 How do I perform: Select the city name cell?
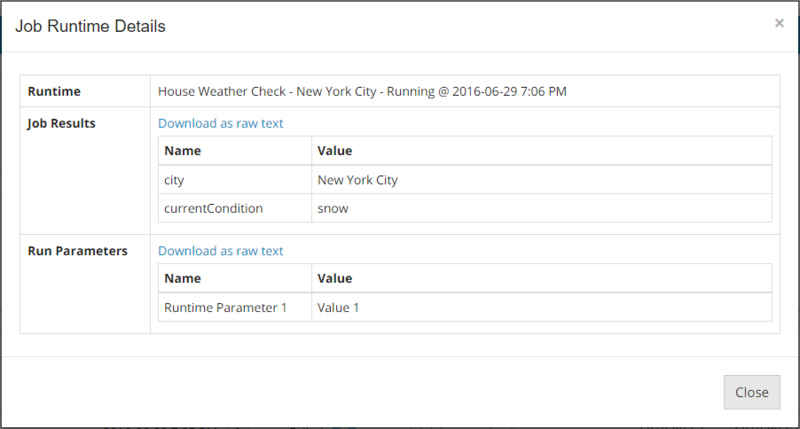tap(175, 180)
